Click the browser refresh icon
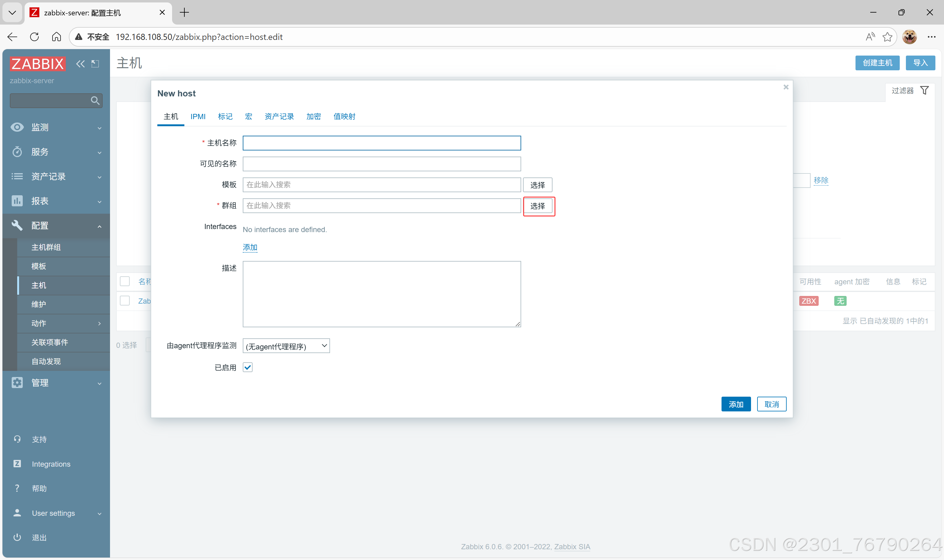The height and width of the screenshot is (560, 944). click(x=34, y=37)
